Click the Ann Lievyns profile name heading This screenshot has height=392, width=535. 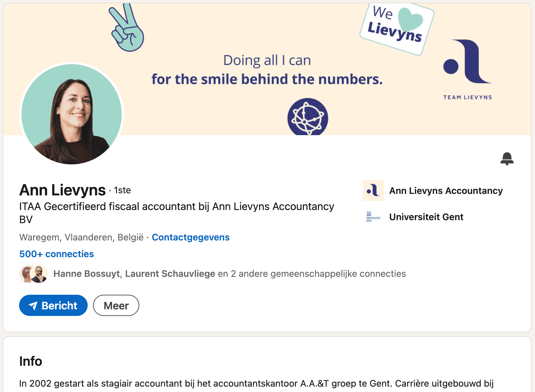(x=63, y=190)
